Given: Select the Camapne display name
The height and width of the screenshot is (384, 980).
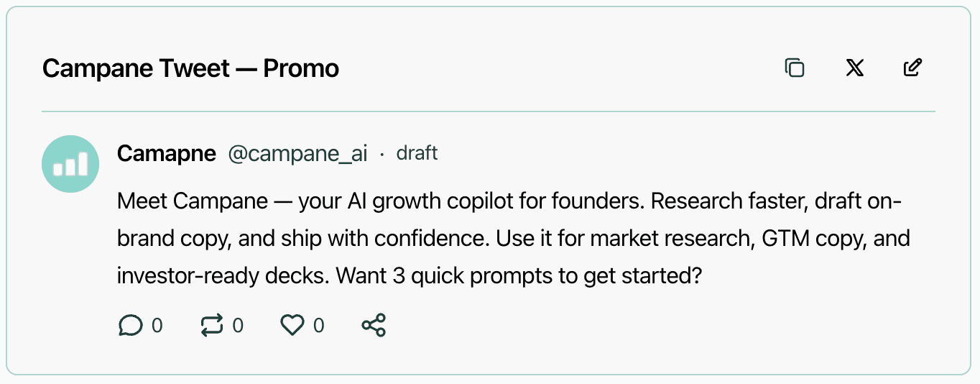Looking at the screenshot, I should pyautogui.click(x=166, y=153).
